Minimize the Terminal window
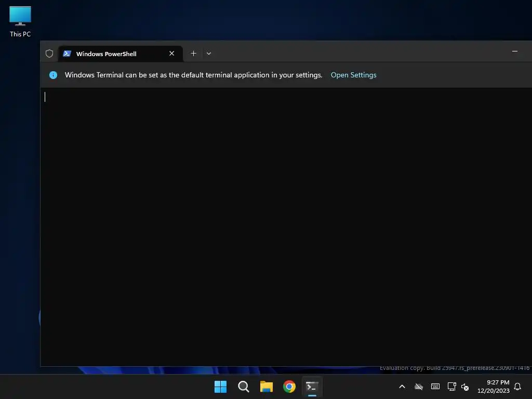This screenshot has width=532, height=399. coord(515,51)
